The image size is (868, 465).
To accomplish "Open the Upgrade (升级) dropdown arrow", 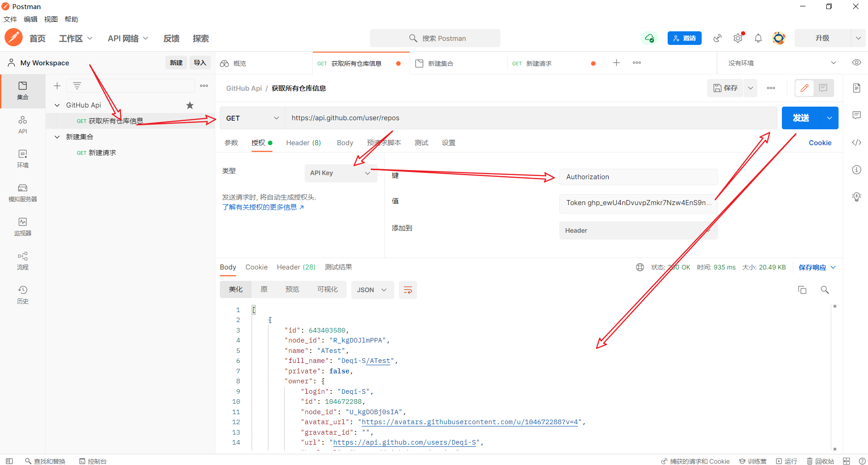I will point(858,38).
